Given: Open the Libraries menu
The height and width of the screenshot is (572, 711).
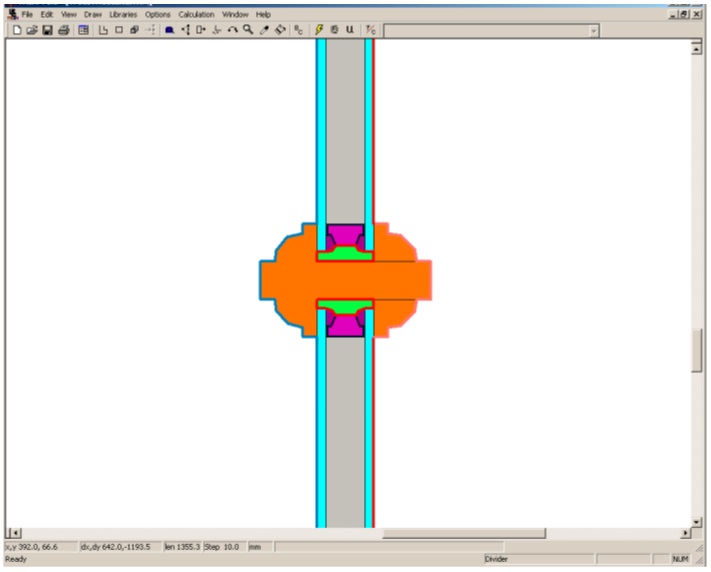Looking at the screenshot, I should [x=123, y=15].
